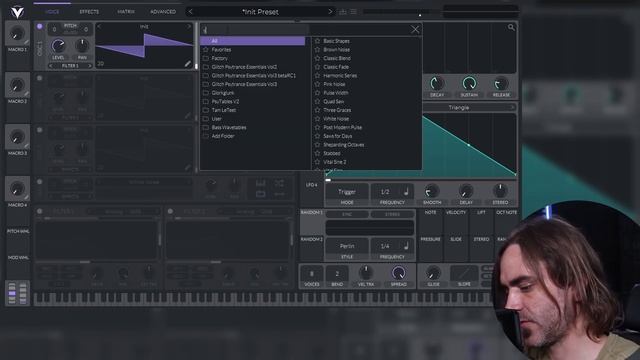640x360 pixels.
Task: Select the All category in browser
Action: click(253, 41)
